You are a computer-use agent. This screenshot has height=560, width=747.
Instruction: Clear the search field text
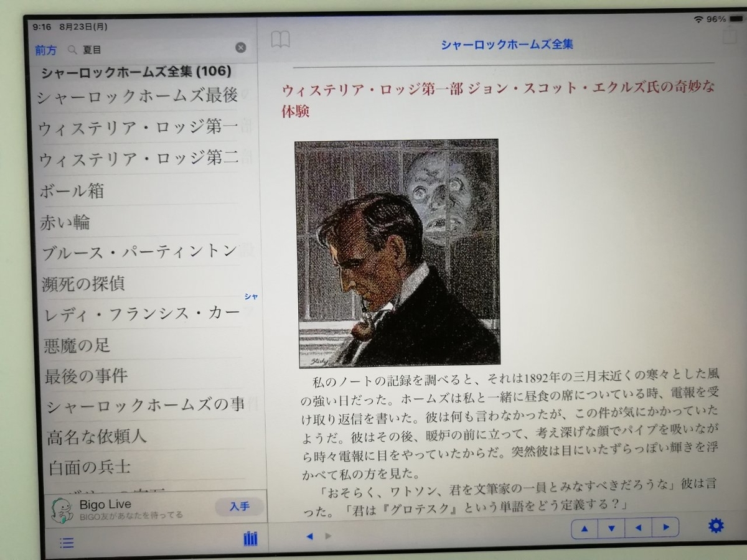(x=240, y=48)
